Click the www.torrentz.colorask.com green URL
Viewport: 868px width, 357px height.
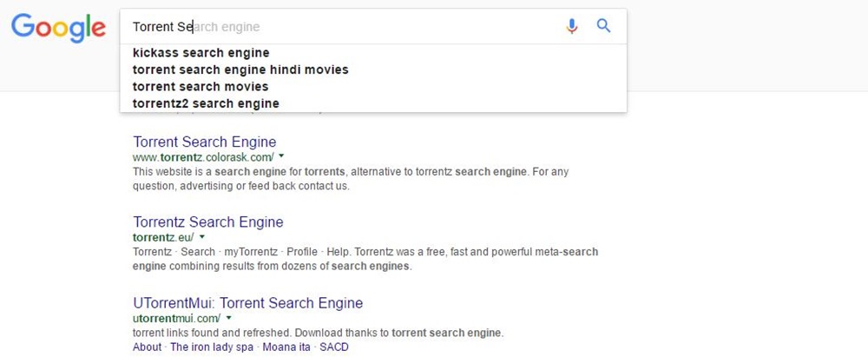pos(203,157)
